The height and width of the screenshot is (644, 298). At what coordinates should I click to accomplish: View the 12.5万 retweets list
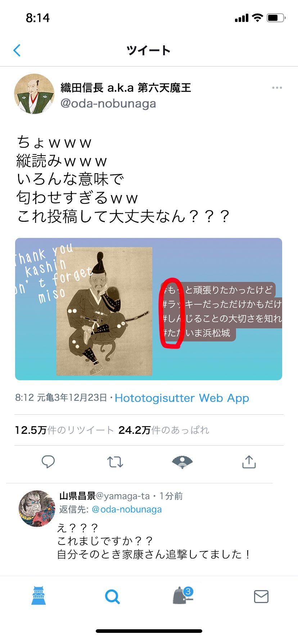tap(64, 430)
